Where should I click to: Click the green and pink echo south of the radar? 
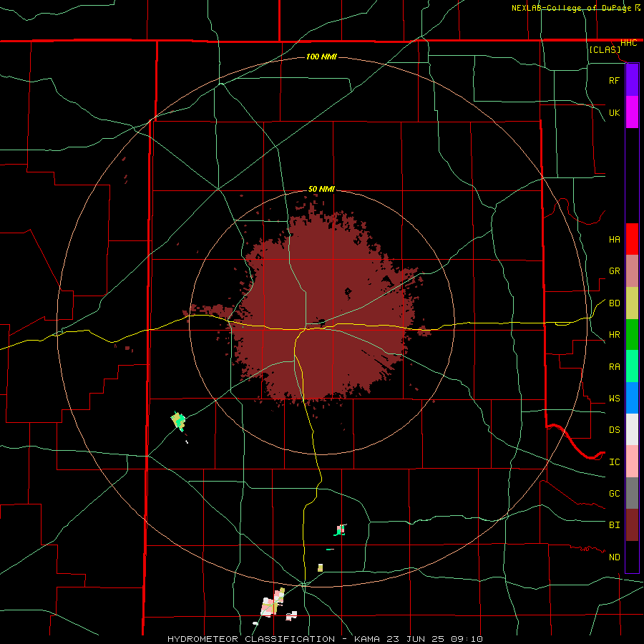(340, 530)
